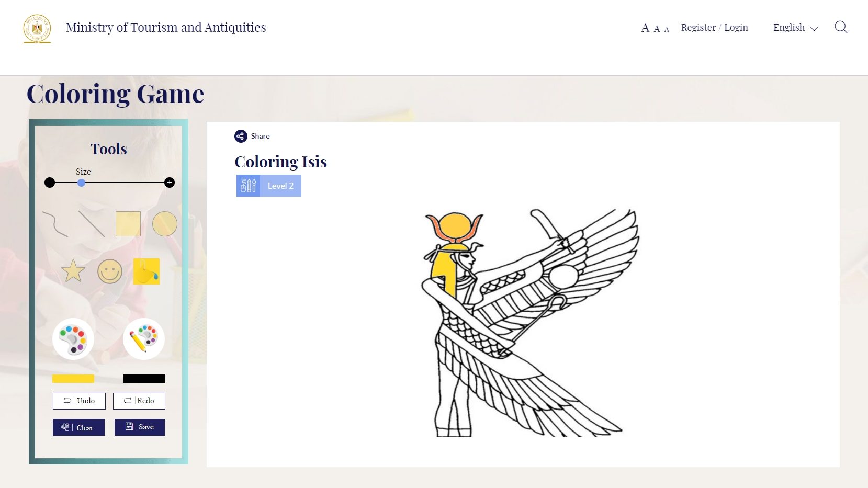Viewport: 868px width, 488px height.
Task: Choose the circle shape tool
Action: pos(165,224)
